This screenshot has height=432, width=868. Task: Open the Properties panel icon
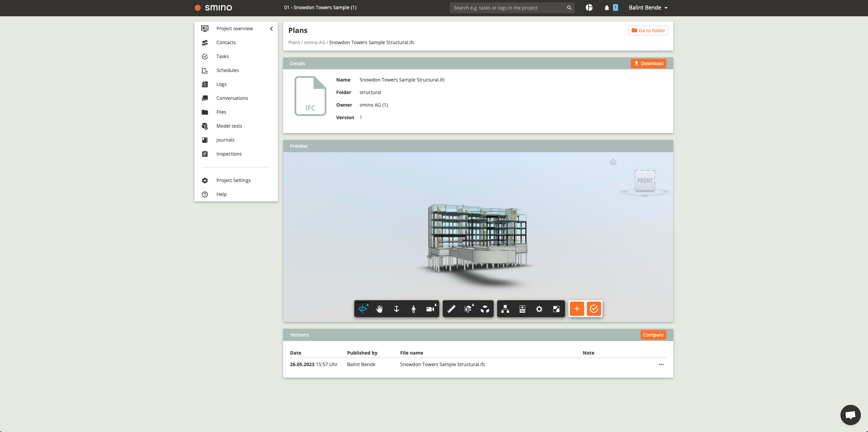[522, 309]
